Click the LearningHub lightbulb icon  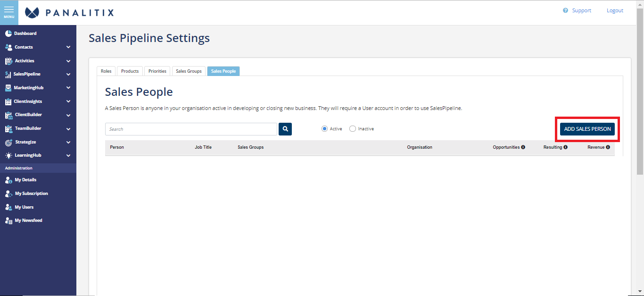pyautogui.click(x=8, y=156)
